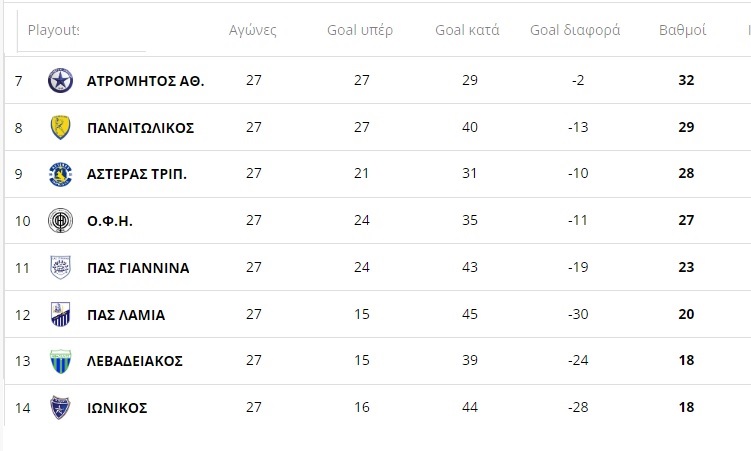Click the Βαθμοί column header
The image size is (751, 451).
683,31
